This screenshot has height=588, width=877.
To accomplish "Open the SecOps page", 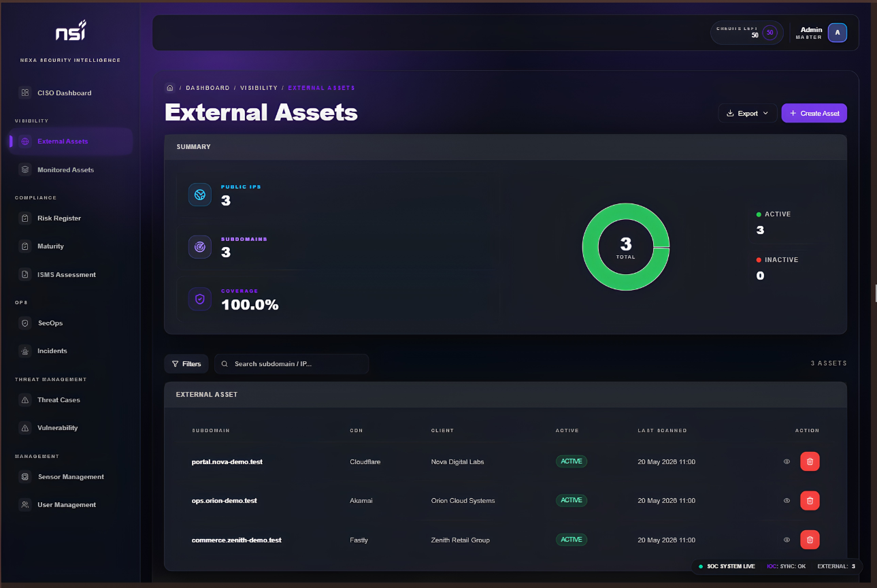I will (70, 323).
